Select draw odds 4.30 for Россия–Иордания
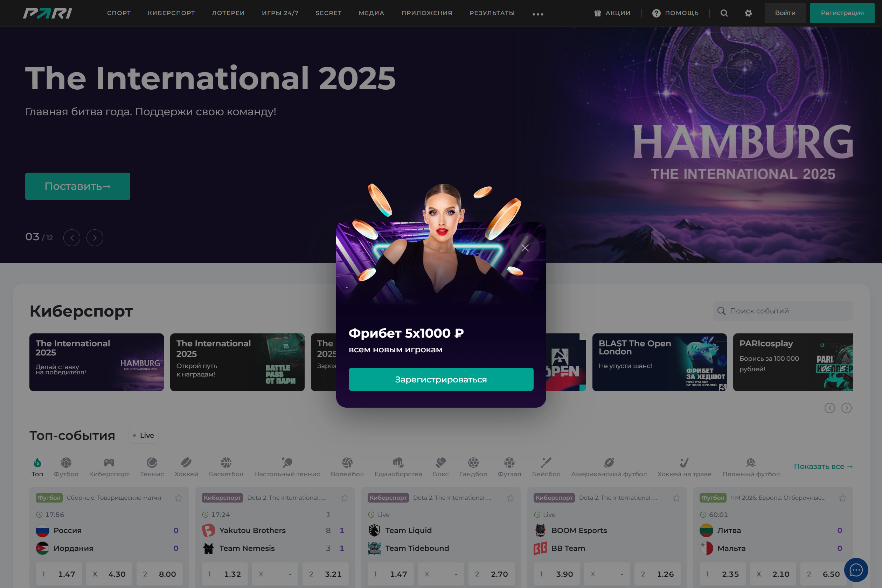Screen dimensions: 882x588 point(109,574)
